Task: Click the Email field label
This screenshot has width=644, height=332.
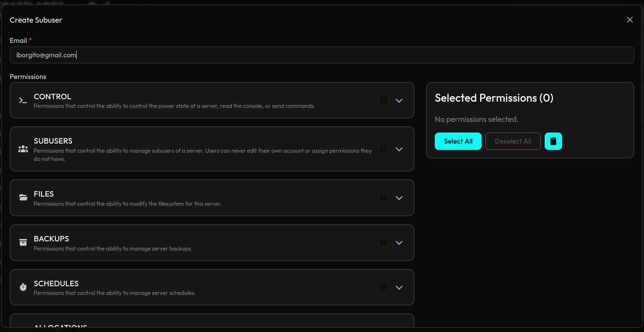Action: (x=18, y=40)
